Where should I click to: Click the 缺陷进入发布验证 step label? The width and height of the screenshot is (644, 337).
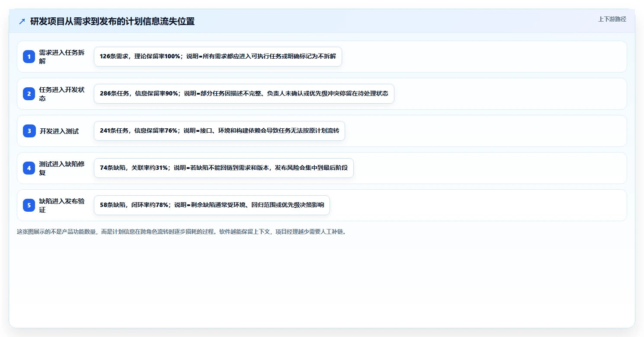pyautogui.click(x=62, y=205)
